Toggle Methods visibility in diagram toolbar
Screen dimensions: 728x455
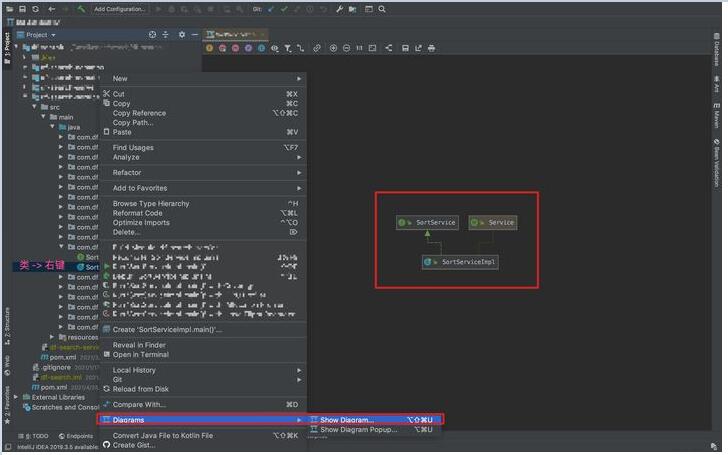pyautogui.click(x=235, y=48)
